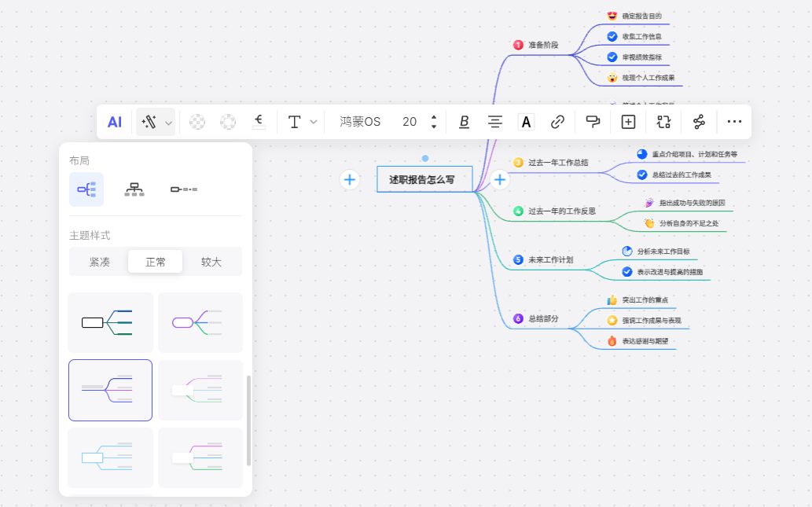Toggle the text alignment option
The width and height of the screenshot is (812, 507).
pos(495,121)
